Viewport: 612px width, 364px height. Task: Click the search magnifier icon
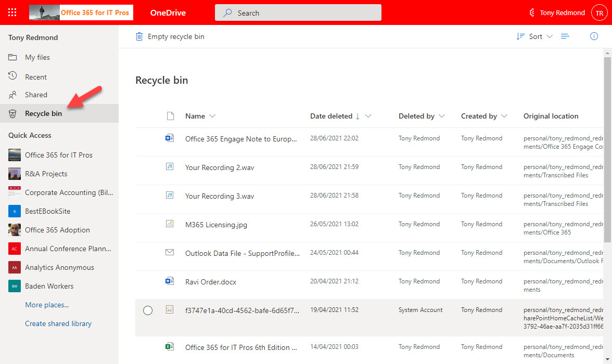(227, 13)
